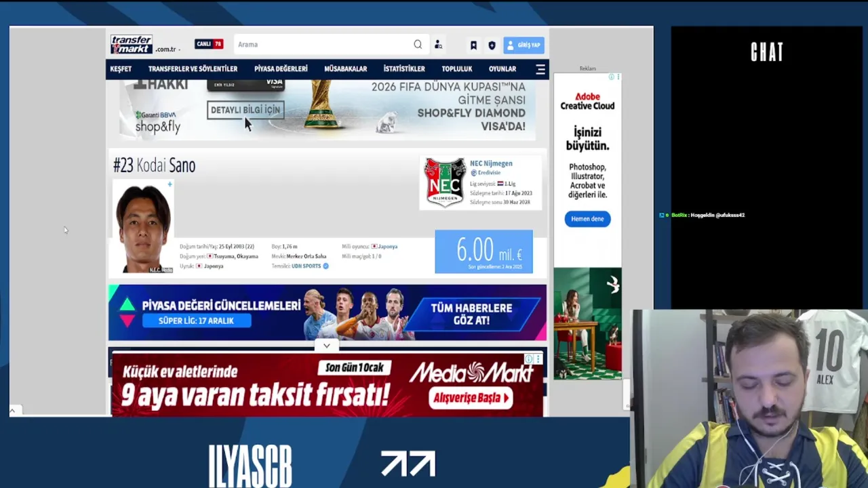
Task: Click the GİRİŞ YAP login button
Action: click(x=524, y=45)
